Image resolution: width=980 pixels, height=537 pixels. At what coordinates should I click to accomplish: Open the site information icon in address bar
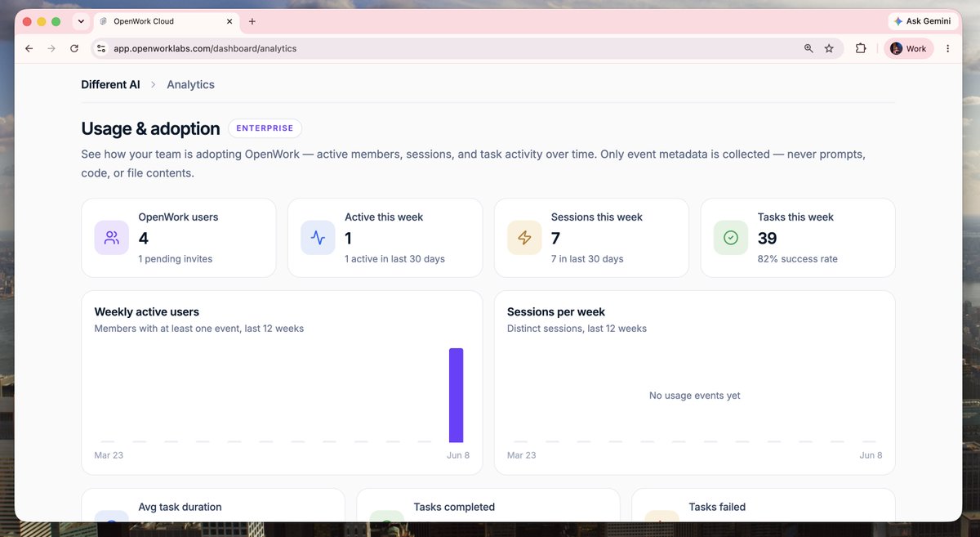(101, 48)
